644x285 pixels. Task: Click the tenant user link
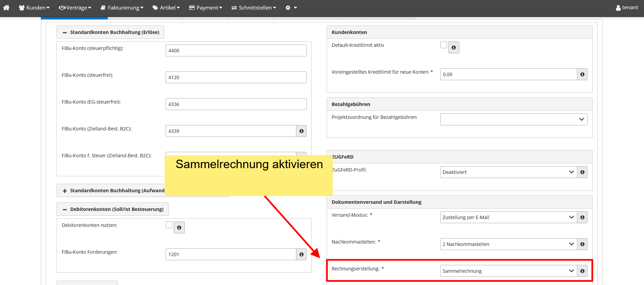coord(627,7)
